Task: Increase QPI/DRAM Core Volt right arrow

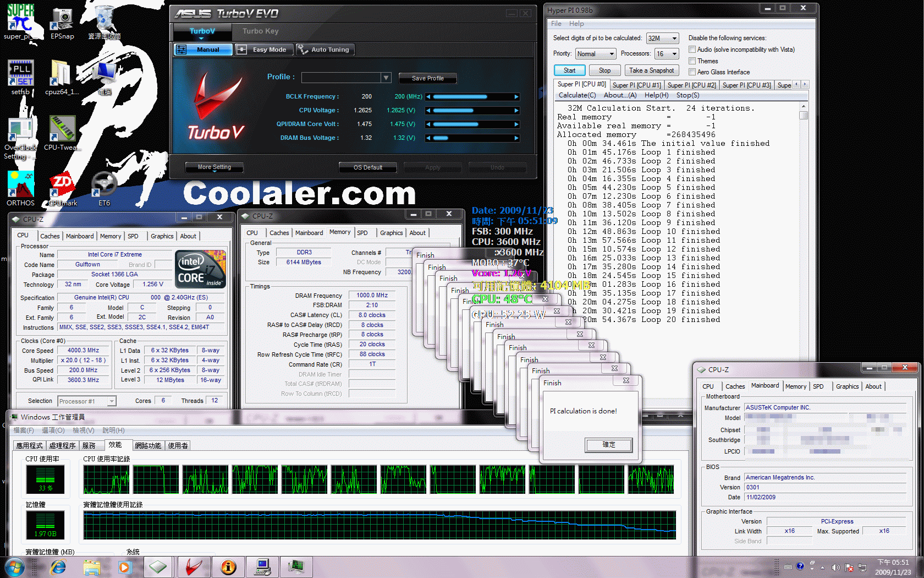Action: (x=516, y=124)
